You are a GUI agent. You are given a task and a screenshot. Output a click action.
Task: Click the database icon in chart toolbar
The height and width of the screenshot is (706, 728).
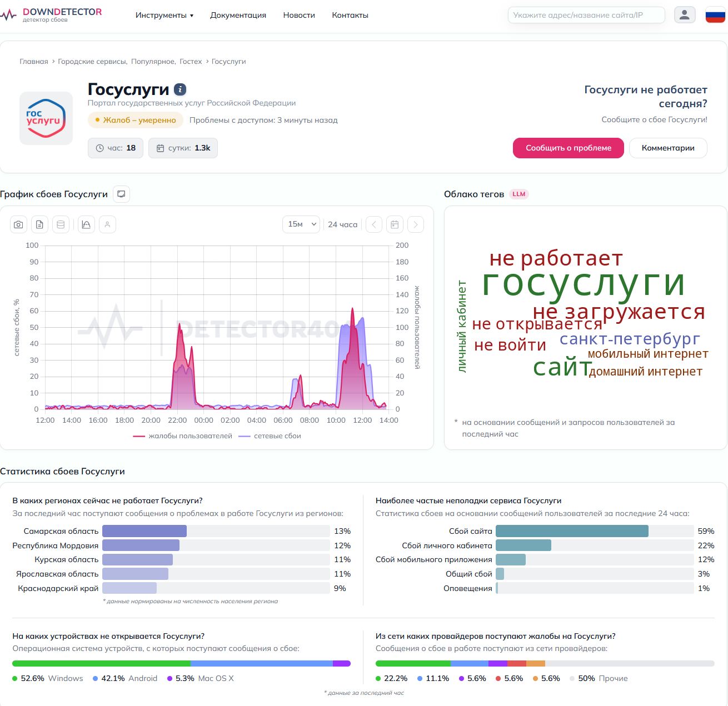point(61,224)
